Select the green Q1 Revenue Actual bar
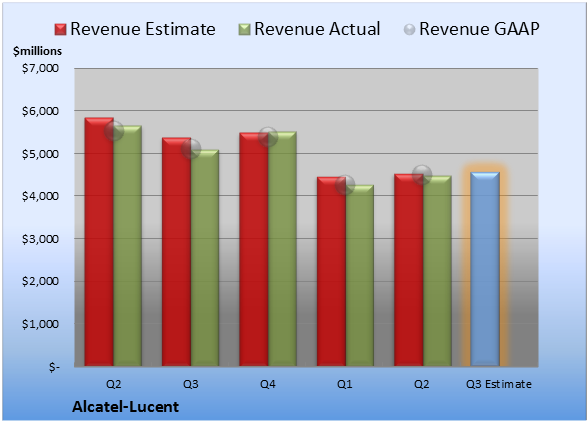Image resolution: width=588 pixels, height=422 pixels. pos(360,275)
